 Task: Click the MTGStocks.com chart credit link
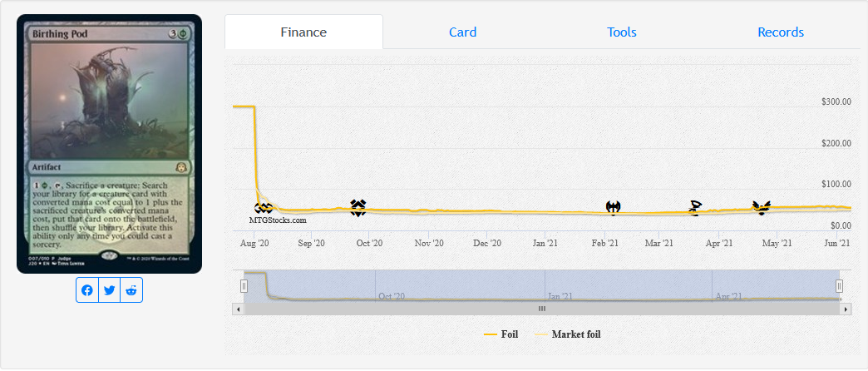pyautogui.click(x=278, y=220)
